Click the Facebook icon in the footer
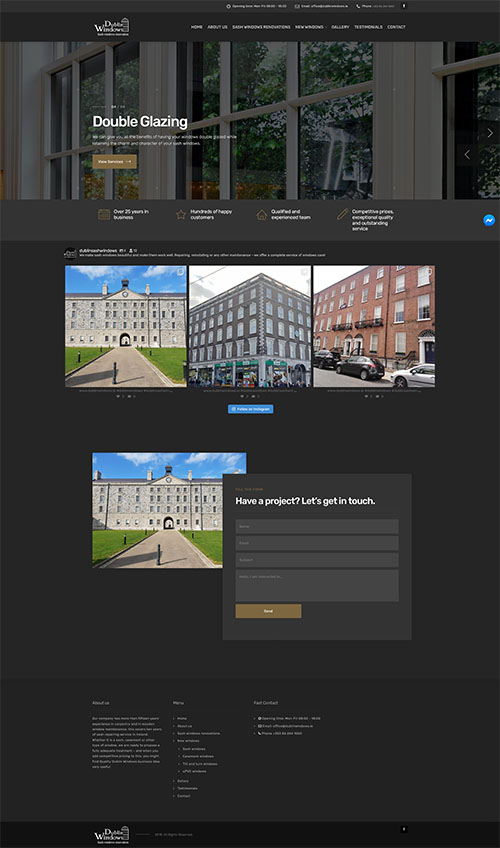The height and width of the screenshot is (848, 500). tap(403, 829)
